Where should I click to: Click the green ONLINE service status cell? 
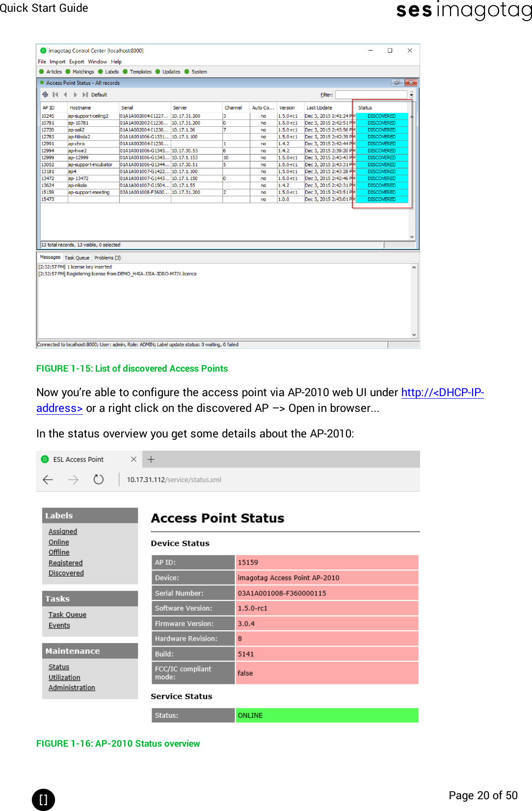(327, 715)
